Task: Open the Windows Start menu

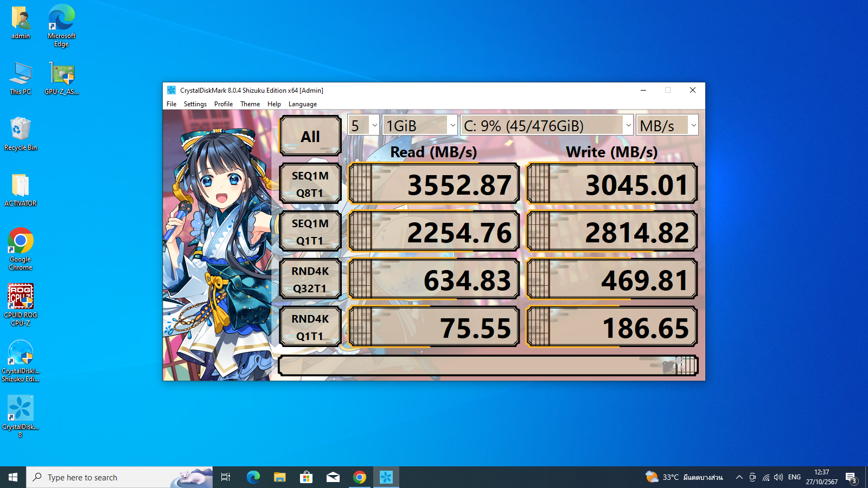Action: pos(13,477)
